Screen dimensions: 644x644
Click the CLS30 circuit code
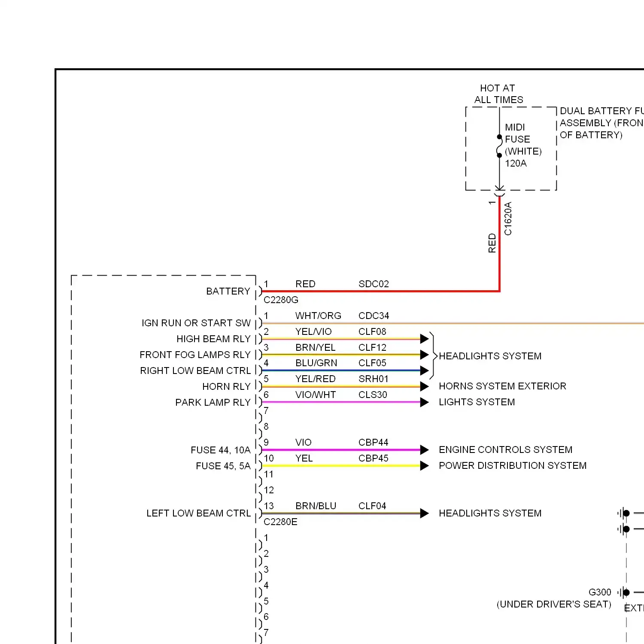tap(373, 395)
